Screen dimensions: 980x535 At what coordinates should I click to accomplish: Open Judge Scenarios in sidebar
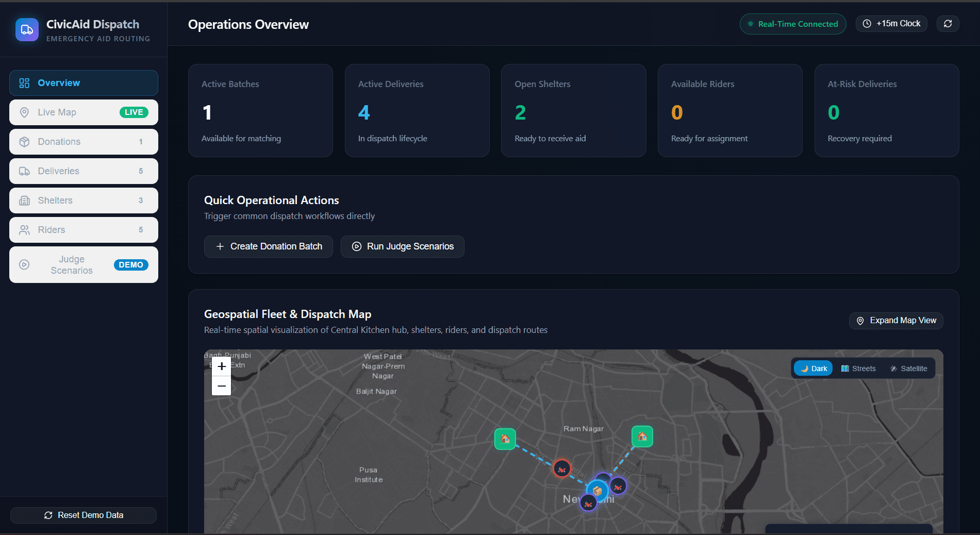(x=84, y=265)
